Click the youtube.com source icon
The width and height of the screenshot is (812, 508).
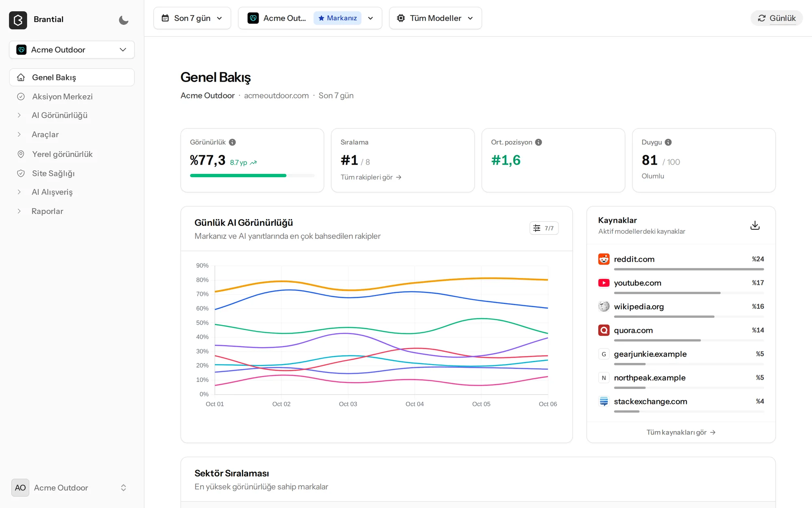point(604,283)
